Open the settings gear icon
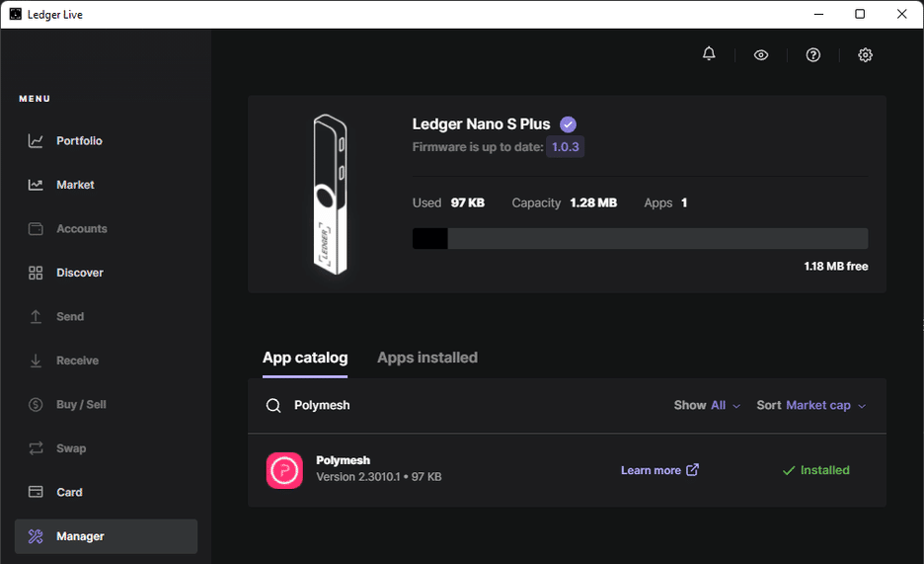Screen dimensions: 924x564 [866, 55]
